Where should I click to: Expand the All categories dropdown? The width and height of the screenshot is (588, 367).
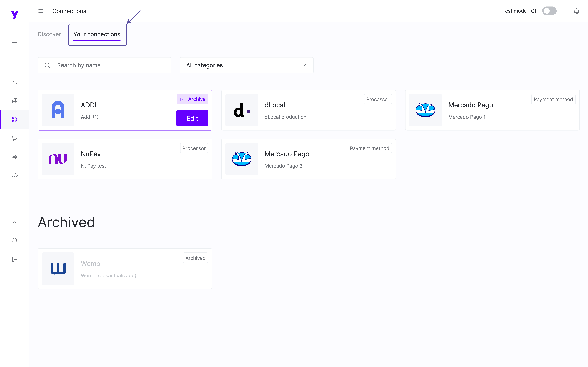click(x=246, y=65)
